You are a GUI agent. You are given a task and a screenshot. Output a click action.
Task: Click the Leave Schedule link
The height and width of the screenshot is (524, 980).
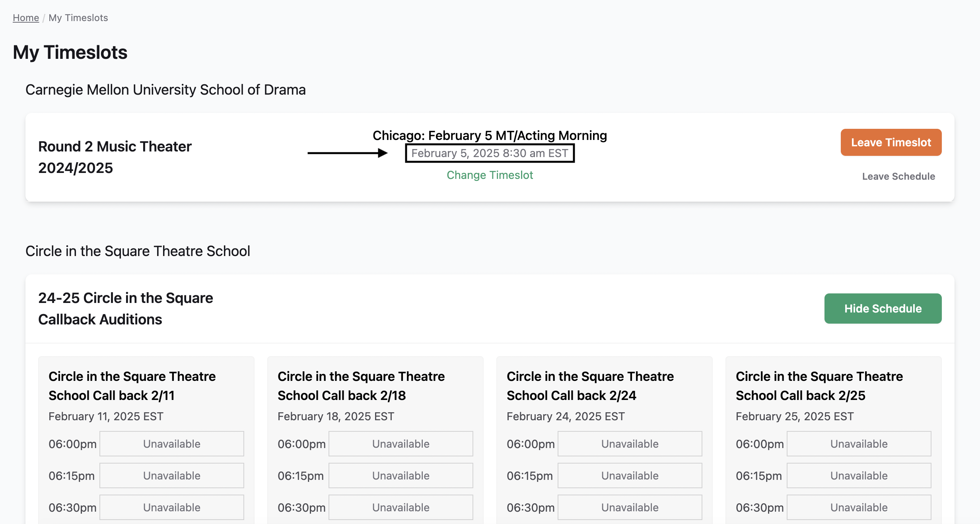[x=898, y=176]
